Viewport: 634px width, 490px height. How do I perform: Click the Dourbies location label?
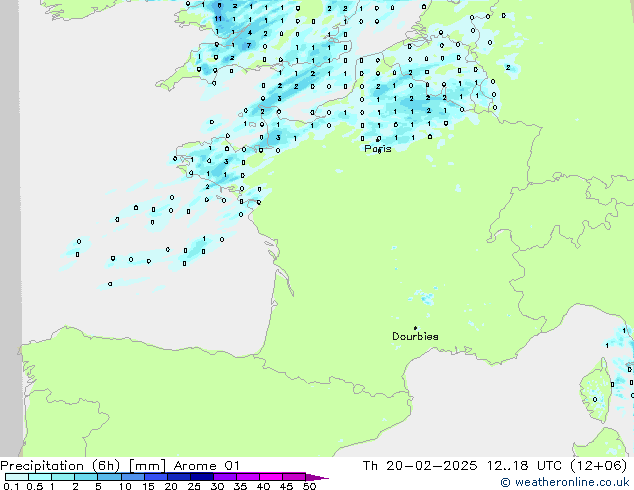(415, 336)
